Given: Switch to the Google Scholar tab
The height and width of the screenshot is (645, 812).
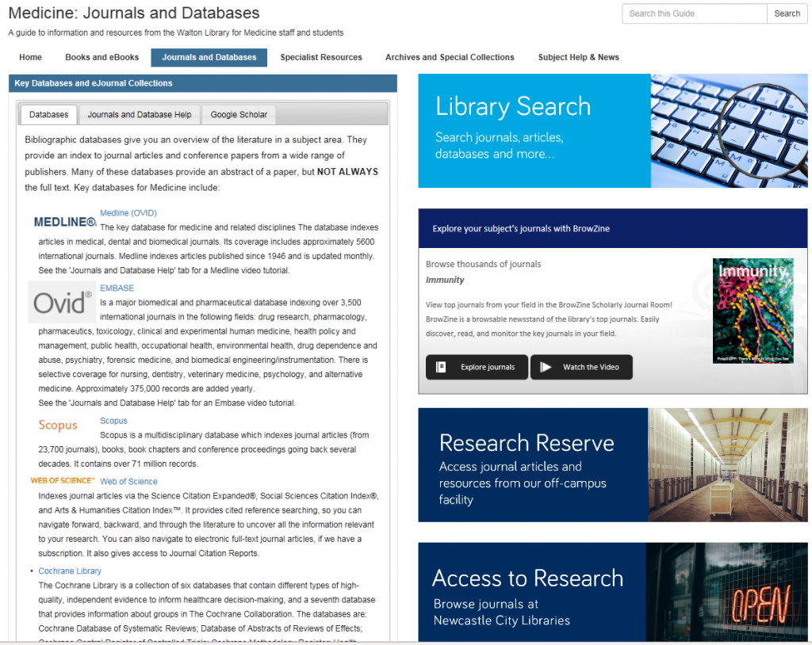Looking at the screenshot, I should tap(238, 114).
